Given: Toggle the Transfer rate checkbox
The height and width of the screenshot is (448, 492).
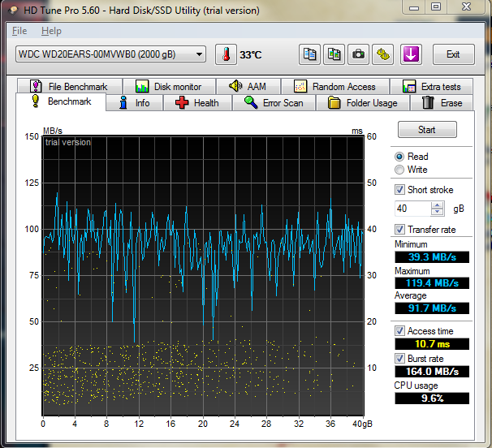Looking at the screenshot, I should [x=399, y=230].
